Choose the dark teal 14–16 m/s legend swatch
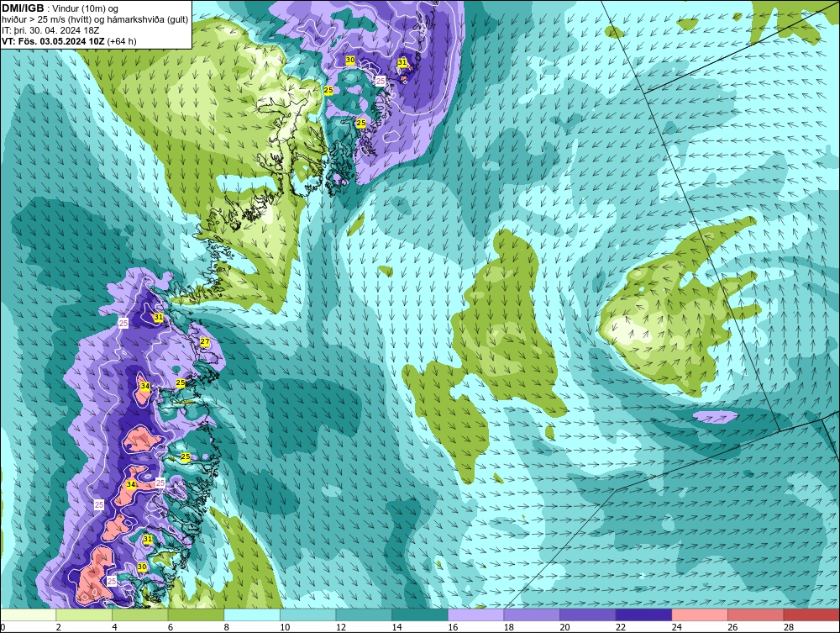This screenshot has width=840, height=633. tap(420, 615)
